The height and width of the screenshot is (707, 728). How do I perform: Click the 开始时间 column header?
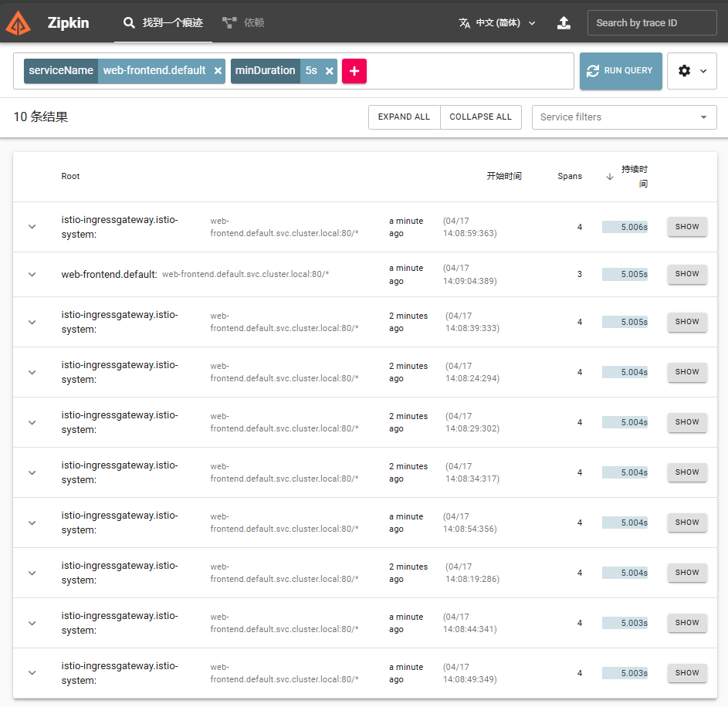(504, 177)
